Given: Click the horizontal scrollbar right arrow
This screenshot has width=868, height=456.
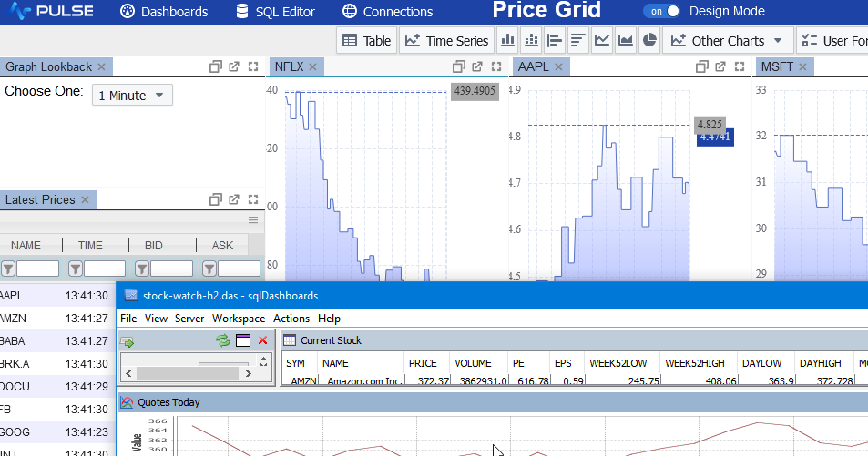Looking at the screenshot, I should (x=249, y=373).
